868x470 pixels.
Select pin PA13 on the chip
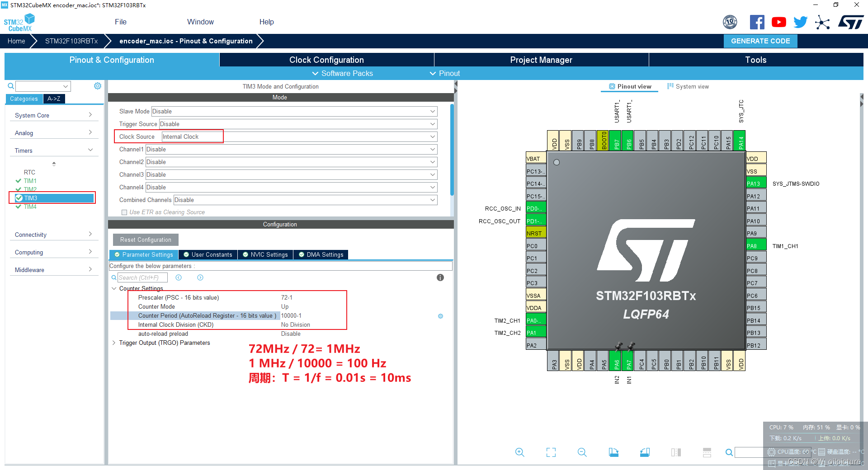click(x=756, y=183)
